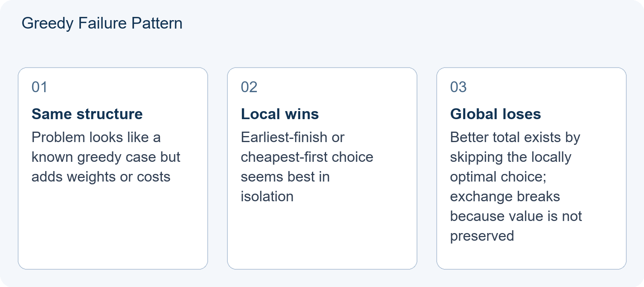The height and width of the screenshot is (287, 644).
Task: Select the 03 step number
Action: (458, 87)
